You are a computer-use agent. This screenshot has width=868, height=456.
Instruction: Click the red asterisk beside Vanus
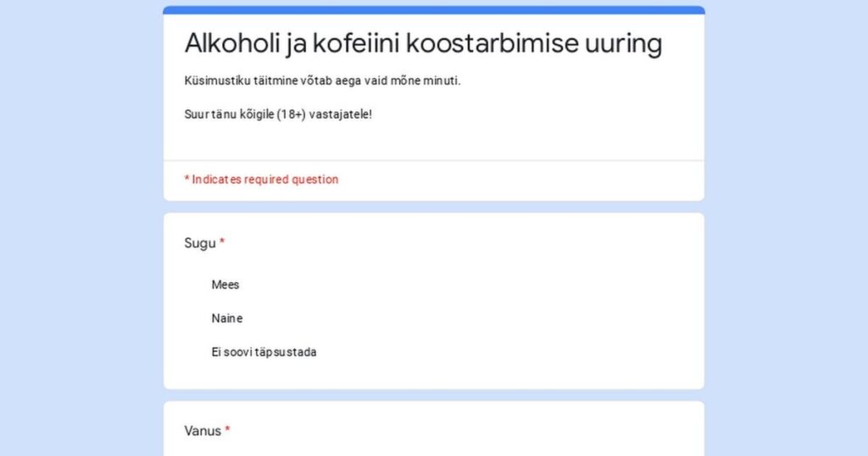[x=227, y=430]
